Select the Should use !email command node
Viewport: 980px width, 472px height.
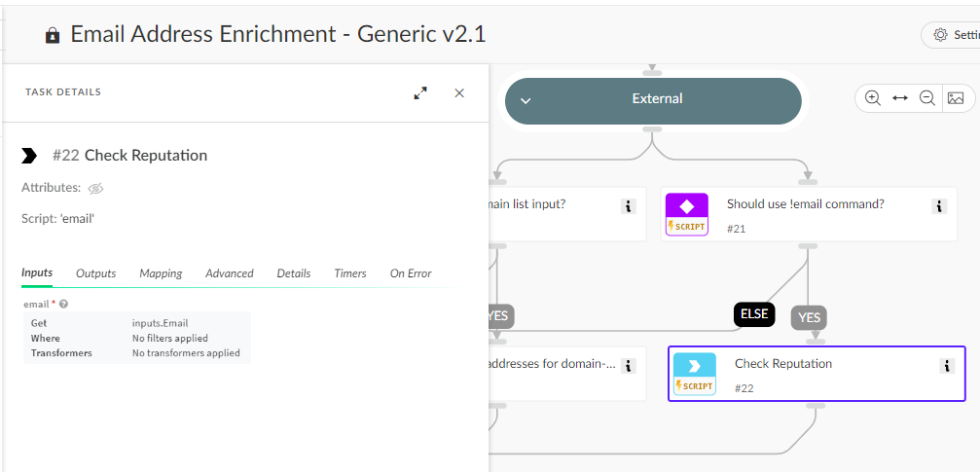(x=809, y=214)
